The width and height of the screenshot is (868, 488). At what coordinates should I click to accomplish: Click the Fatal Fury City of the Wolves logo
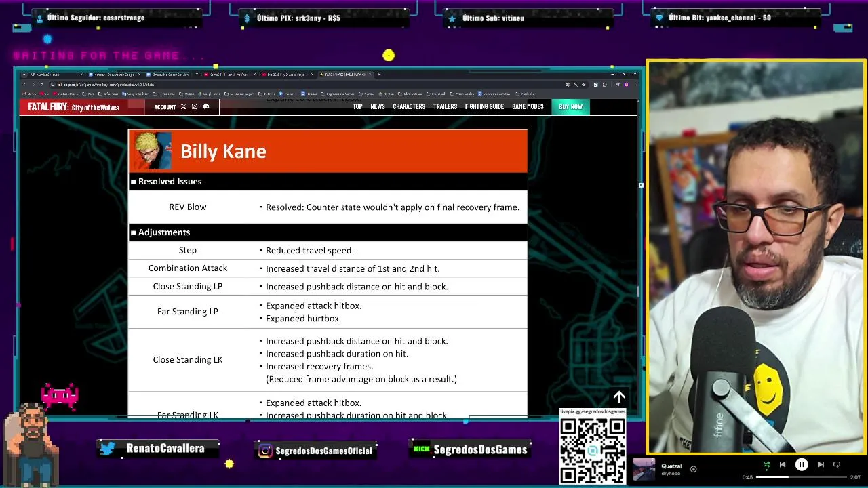(x=73, y=107)
